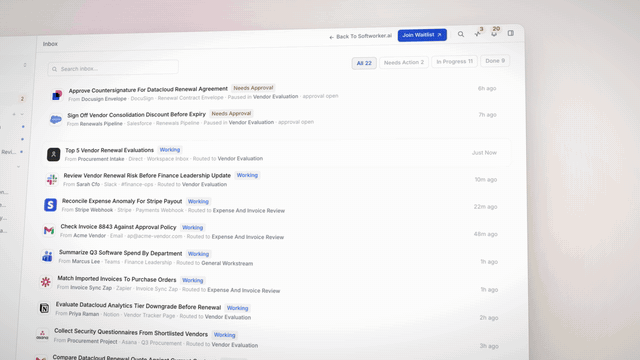This screenshot has width=640, height=360.
Task: Click the badge 2 in the left sidebar
Action: point(22,99)
